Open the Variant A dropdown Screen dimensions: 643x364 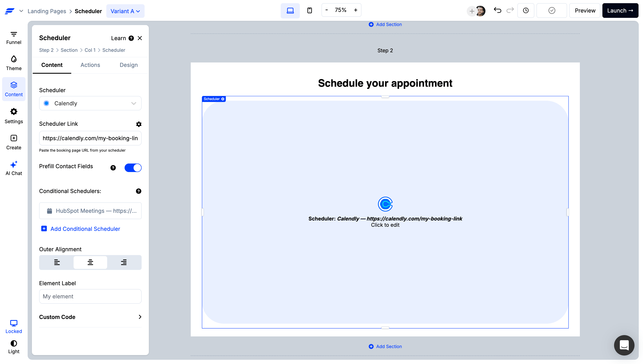click(125, 11)
